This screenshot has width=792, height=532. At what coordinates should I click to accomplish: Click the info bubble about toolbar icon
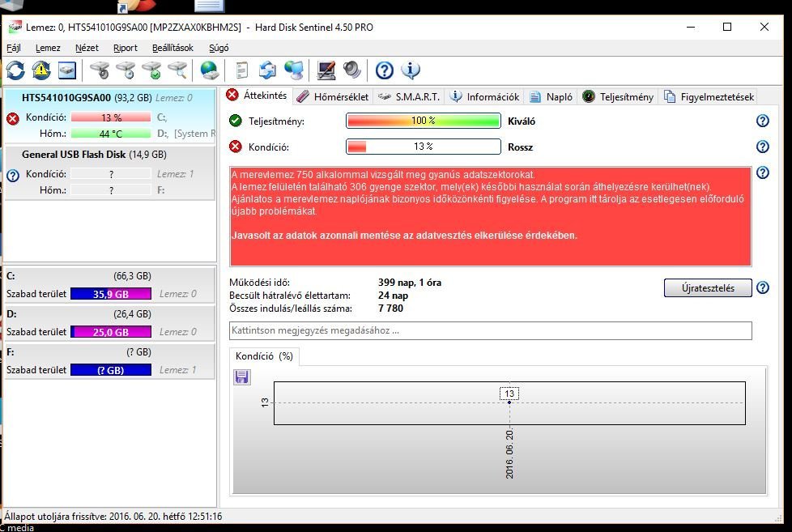click(410, 70)
